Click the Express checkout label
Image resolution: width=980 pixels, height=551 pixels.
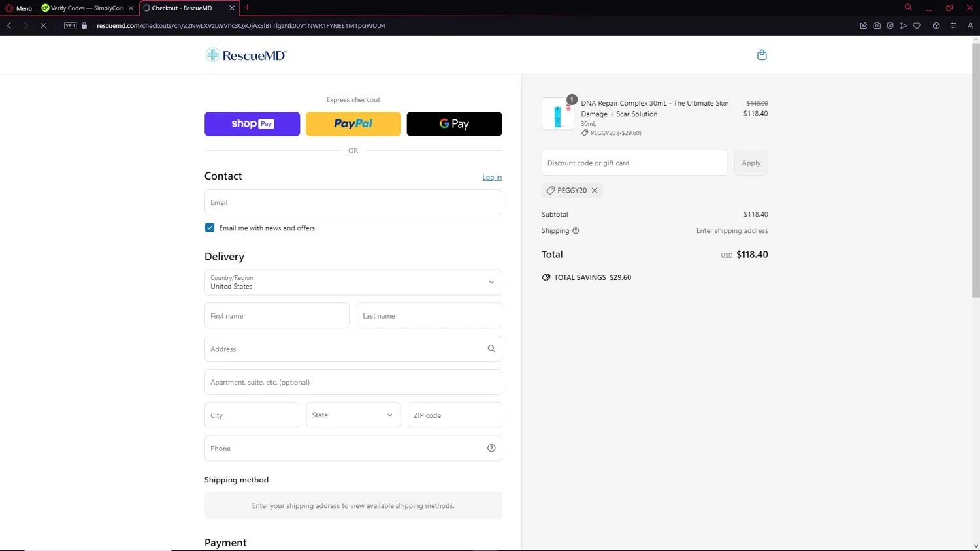[x=353, y=100]
